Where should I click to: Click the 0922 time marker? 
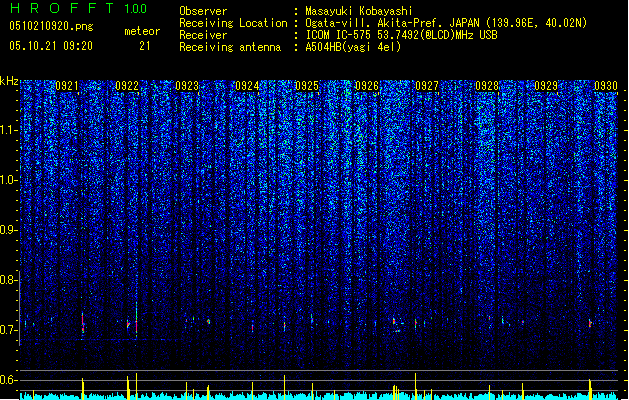(127, 86)
